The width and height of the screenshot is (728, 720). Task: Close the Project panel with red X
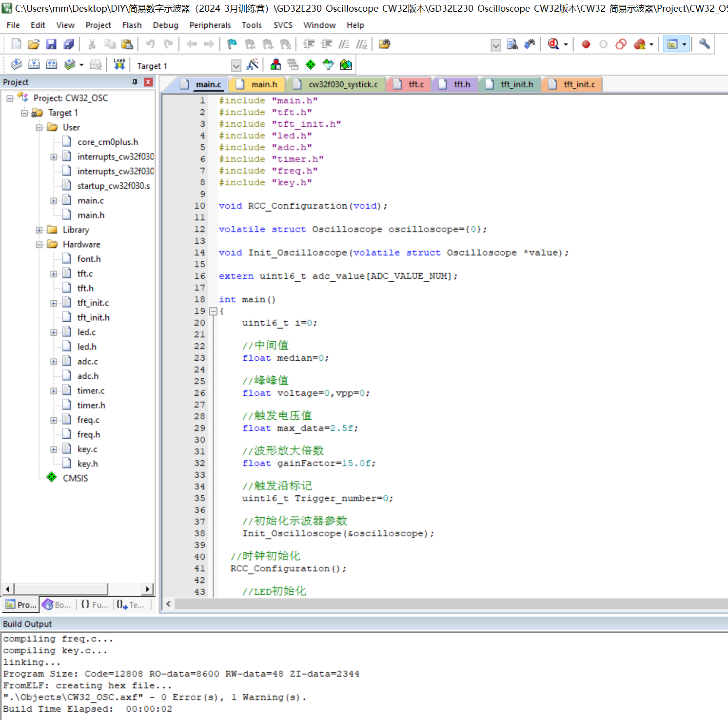pyautogui.click(x=148, y=82)
